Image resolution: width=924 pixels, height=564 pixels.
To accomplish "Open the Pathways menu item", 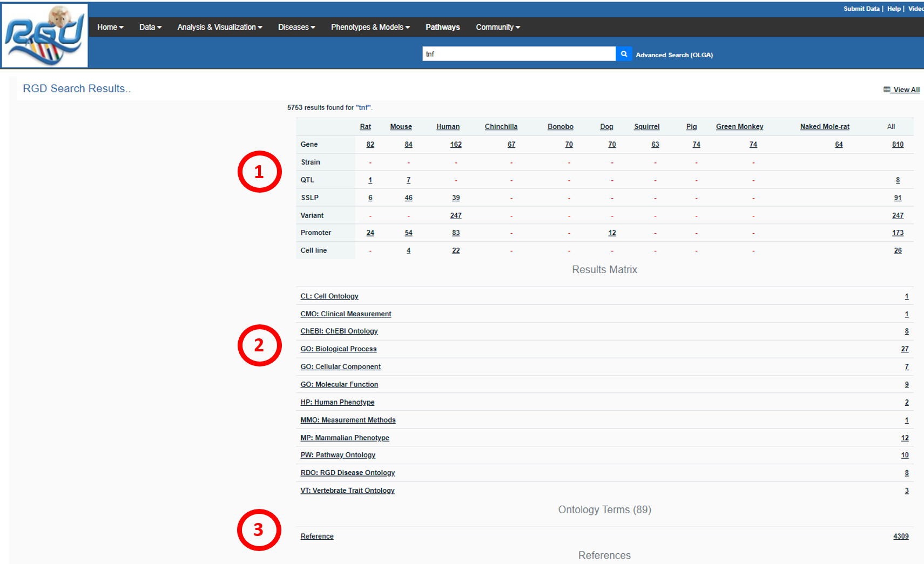I will pyautogui.click(x=442, y=27).
